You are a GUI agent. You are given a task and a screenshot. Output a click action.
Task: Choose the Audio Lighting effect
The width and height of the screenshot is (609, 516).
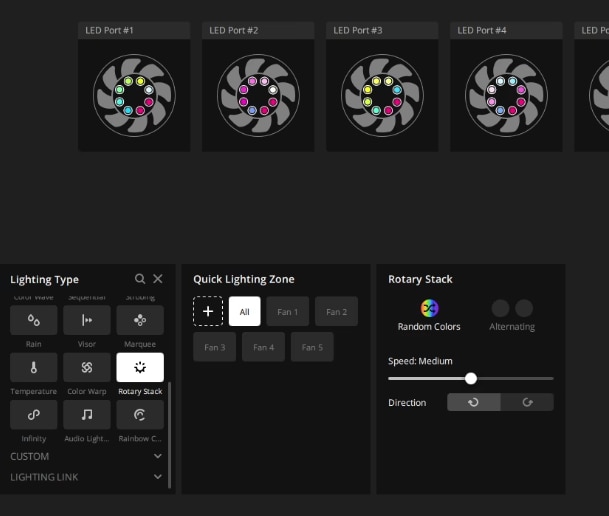[87, 414]
